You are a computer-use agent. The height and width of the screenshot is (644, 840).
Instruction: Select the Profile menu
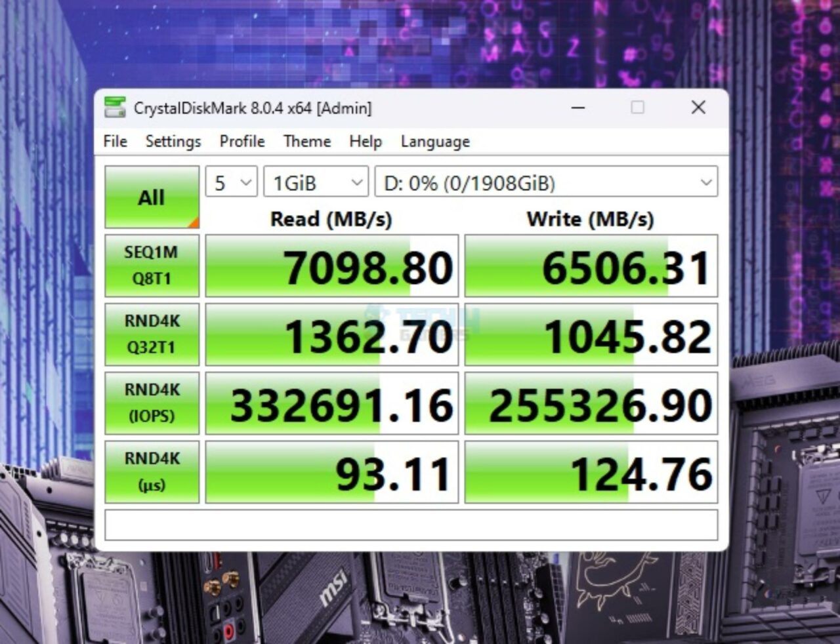(241, 141)
